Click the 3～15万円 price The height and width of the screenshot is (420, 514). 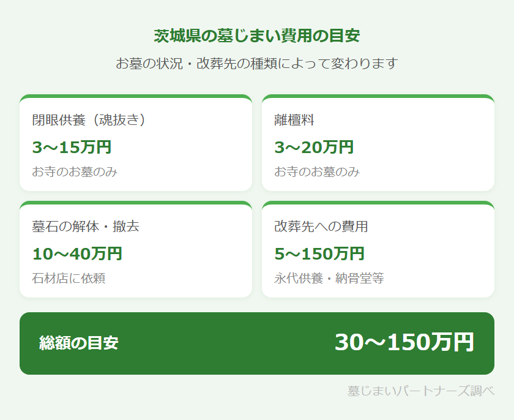(72, 147)
